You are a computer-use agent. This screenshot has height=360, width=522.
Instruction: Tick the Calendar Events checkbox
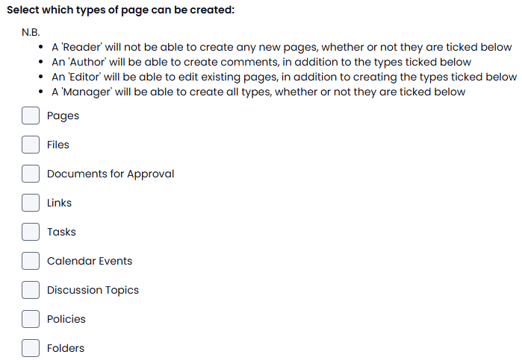[x=31, y=261]
